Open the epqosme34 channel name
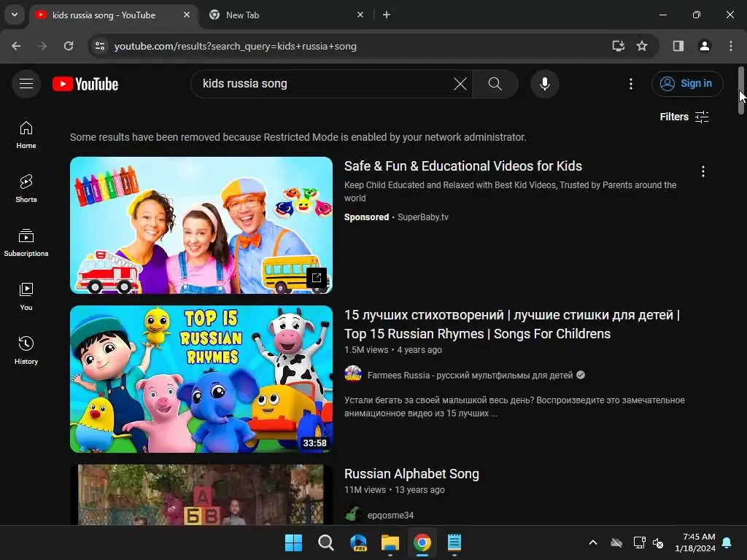Image resolution: width=747 pixels, height=560 pixels. click(x=390, y=516)
